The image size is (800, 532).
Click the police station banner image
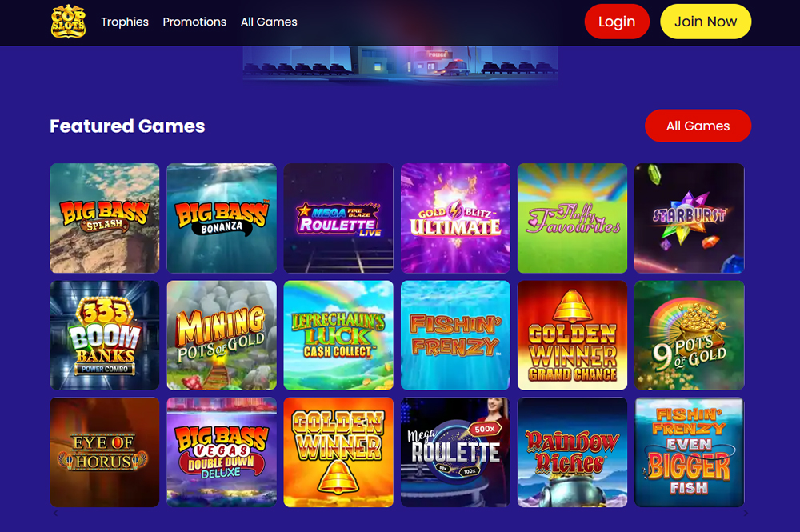[x=401, y=63]
